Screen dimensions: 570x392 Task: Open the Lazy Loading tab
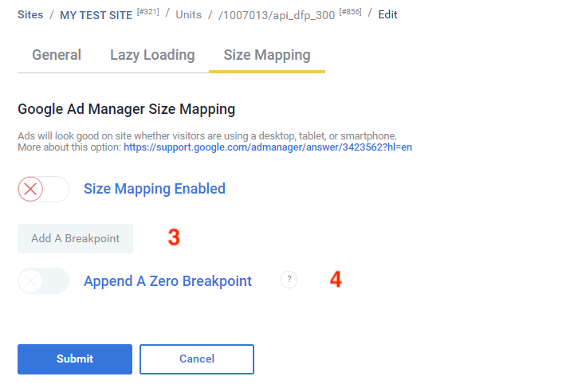click(x=152, y=55)
